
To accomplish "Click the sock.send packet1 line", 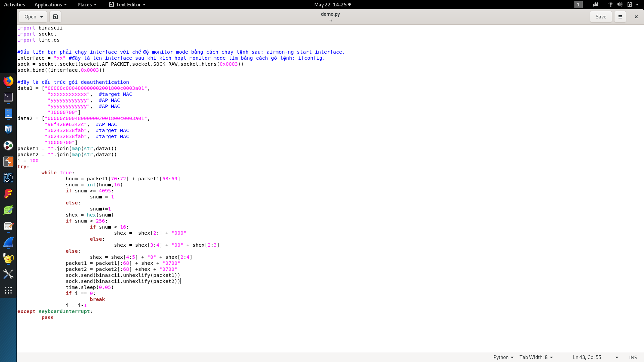I will point(123,275).
